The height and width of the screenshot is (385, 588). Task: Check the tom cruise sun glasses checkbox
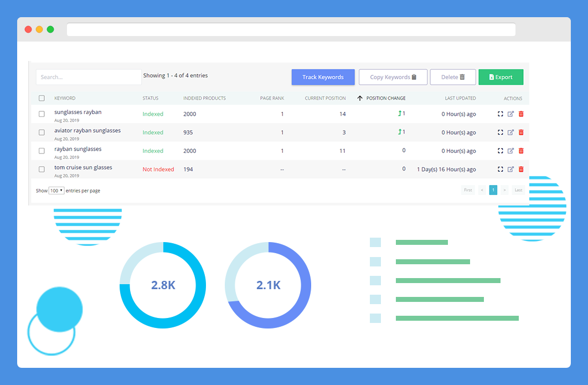click(x=42, y=169)
